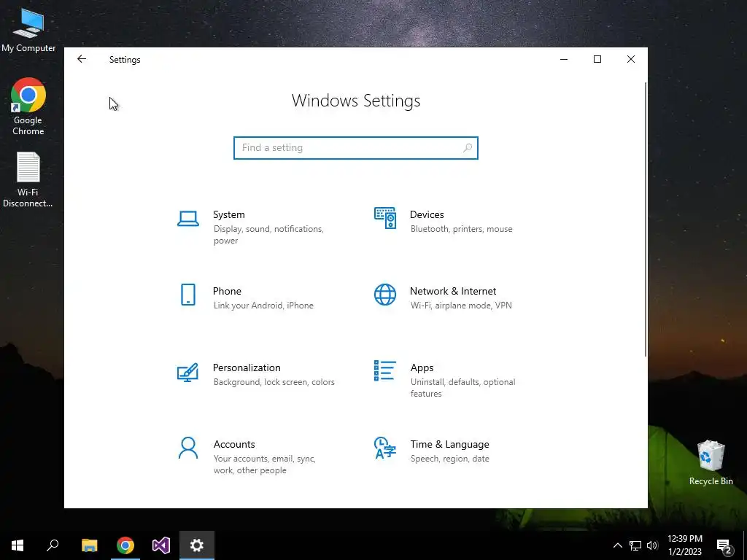Open the Personalization paintbrush icon
The image size is (747, 560).
[x=187, y=373]
